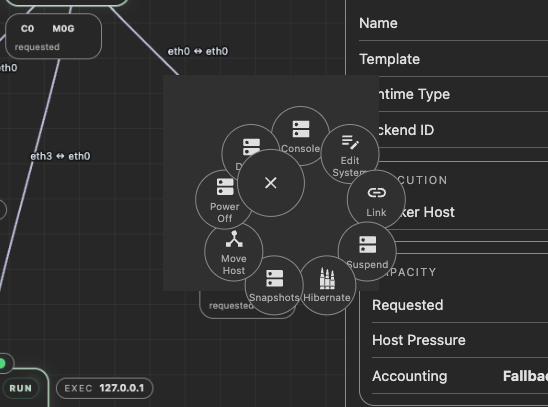Image resolution: width=548 pixels, height=407 pixels.
Task: Choose the Move Host action
Action: pos(234,252)
